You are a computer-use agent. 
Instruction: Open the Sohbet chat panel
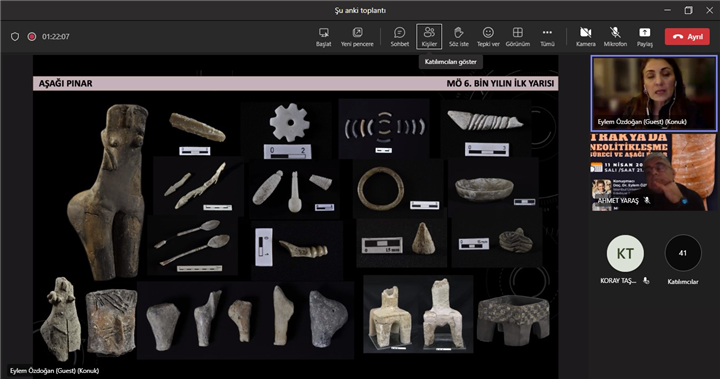click(399, 37)
